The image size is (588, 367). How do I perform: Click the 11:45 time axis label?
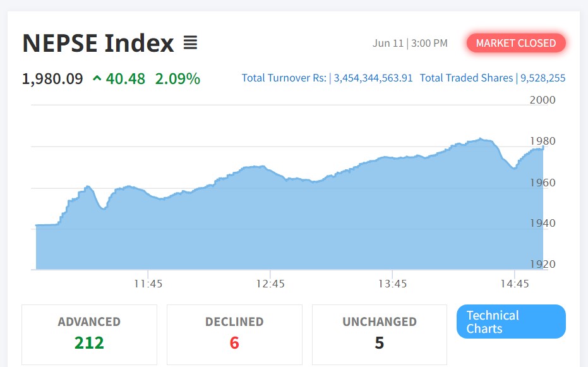pyautogui.click(x=148, y=284)
